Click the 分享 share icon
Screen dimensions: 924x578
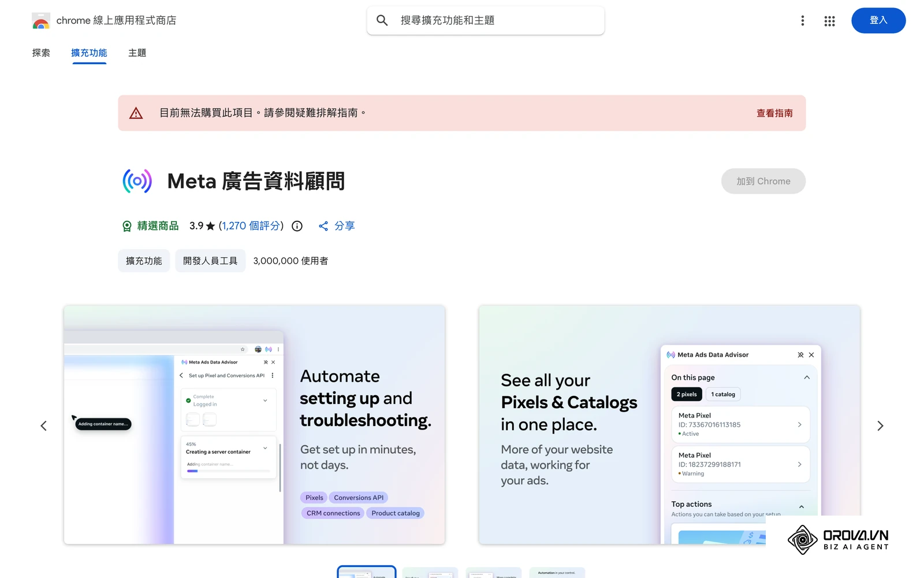point(323,226)
